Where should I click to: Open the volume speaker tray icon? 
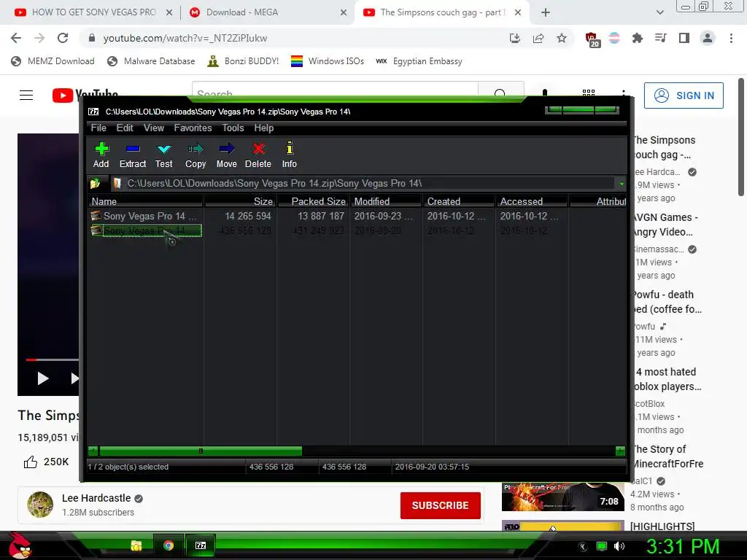tap(619, 546)
